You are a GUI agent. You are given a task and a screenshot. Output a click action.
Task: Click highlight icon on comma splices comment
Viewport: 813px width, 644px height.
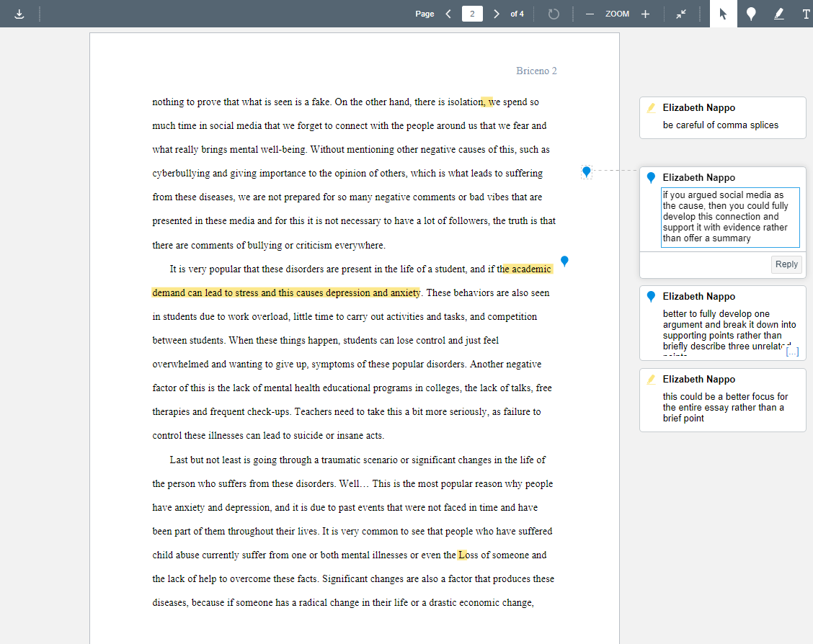[652, 108]
